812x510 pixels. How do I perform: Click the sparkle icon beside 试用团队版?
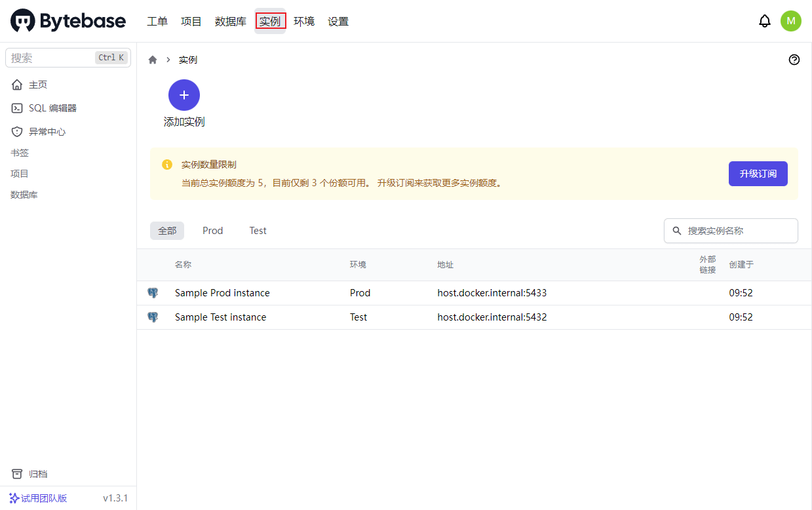pyautogui.click(x=14, y=498)
